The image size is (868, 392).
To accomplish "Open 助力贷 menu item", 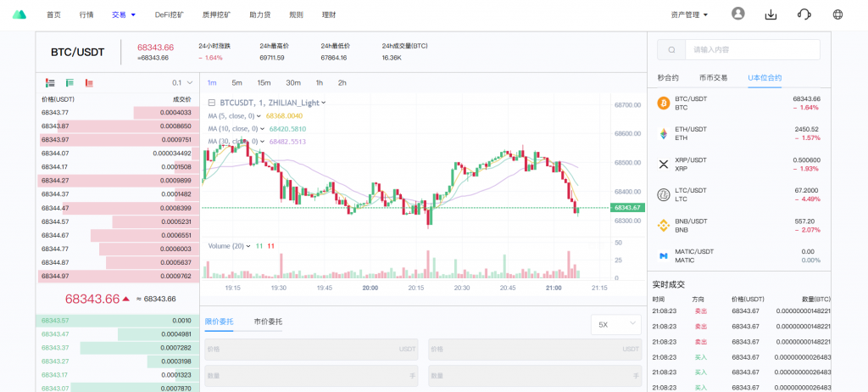I will (260, 15).
